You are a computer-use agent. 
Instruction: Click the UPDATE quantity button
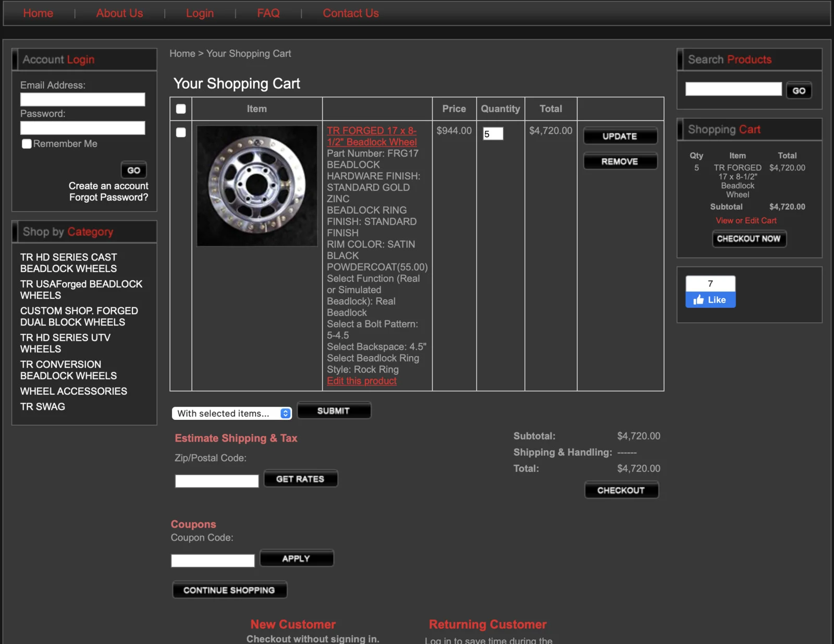(620, 136)
